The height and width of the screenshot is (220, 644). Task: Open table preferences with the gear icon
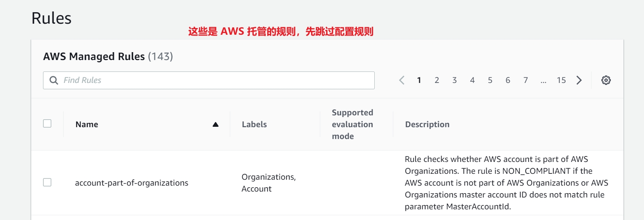point(606,80)
